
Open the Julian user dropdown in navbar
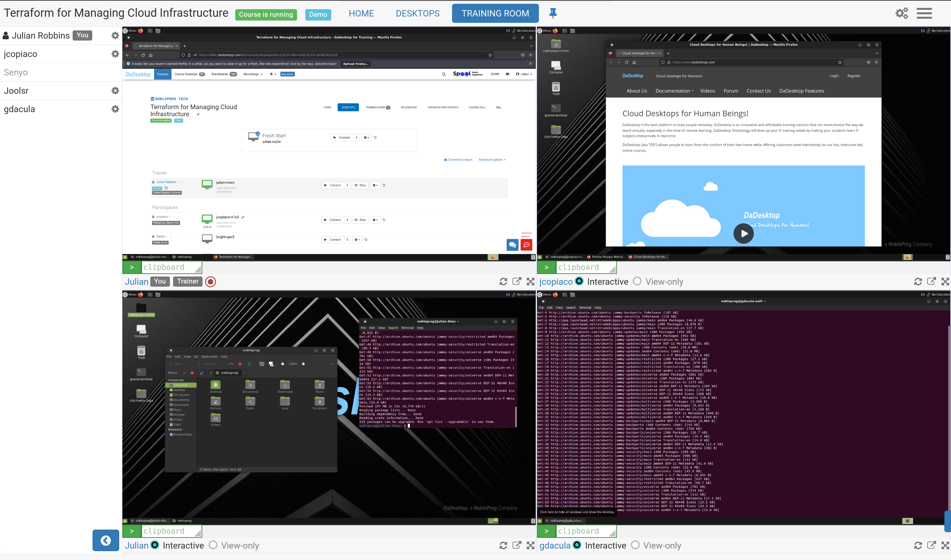coord(524,74)
